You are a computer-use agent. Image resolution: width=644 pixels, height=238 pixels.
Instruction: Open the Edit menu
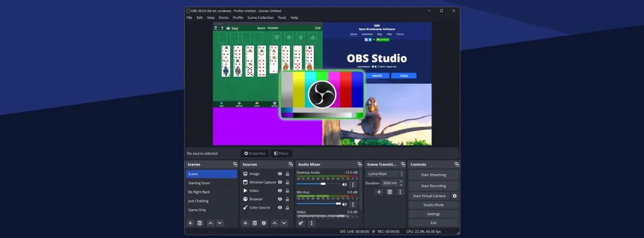pyautogui.click(x=200, y=18)
